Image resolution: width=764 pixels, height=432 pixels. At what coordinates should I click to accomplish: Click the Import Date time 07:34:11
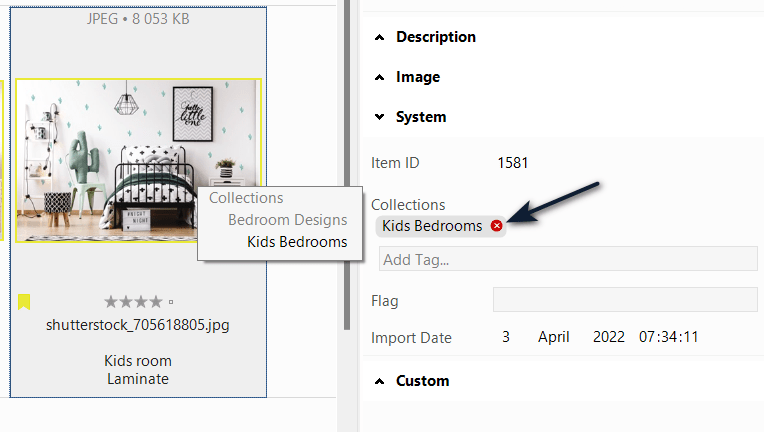tap(668, 338)
